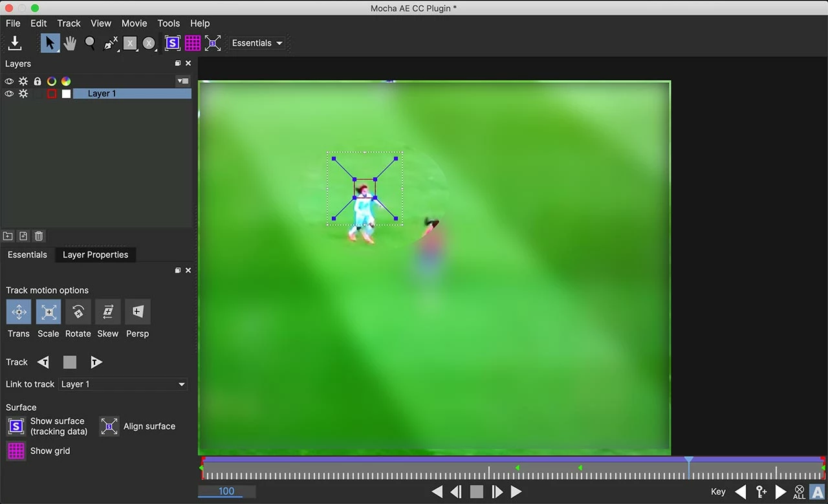Toggle Persp track motion option
The height and width of the screenshot is (504, 828).
(x=138, y=312)
